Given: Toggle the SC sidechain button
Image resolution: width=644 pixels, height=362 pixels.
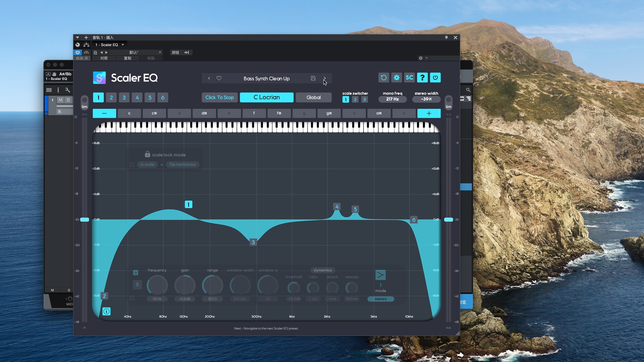Looking at the screenshot, I should [x=409, y=77].
